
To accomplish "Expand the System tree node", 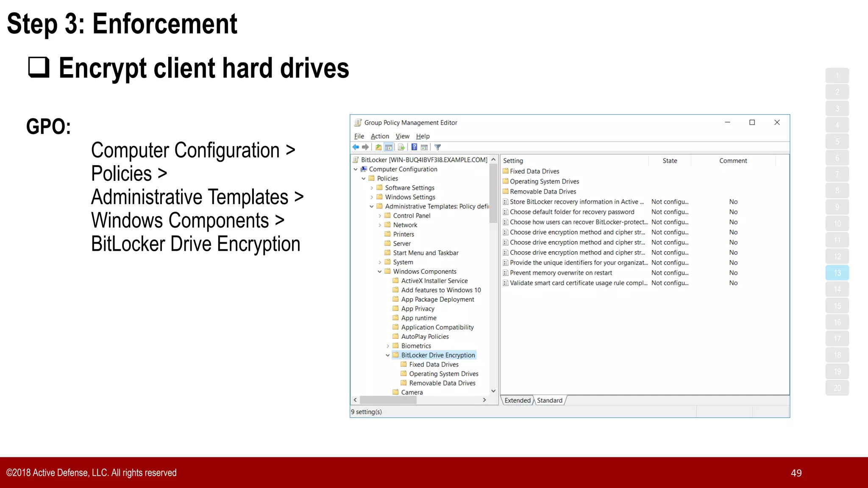I will click(x=380, y=262).
